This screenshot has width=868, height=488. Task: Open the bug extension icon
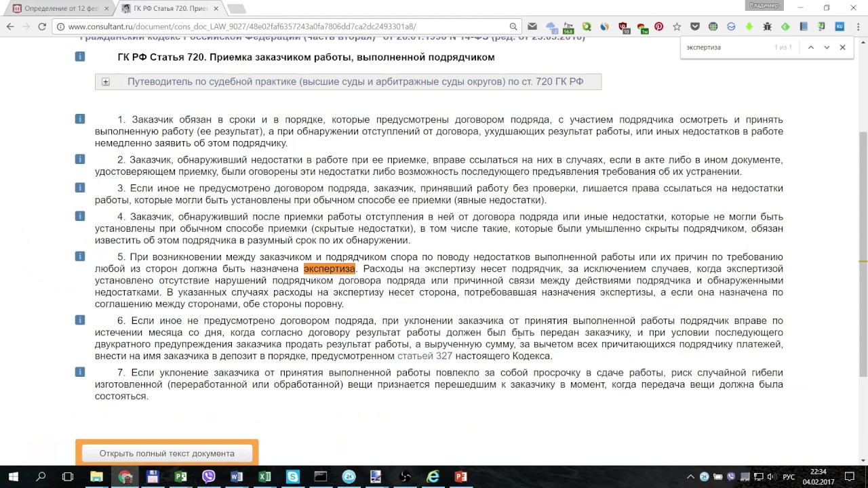(768, 26)
